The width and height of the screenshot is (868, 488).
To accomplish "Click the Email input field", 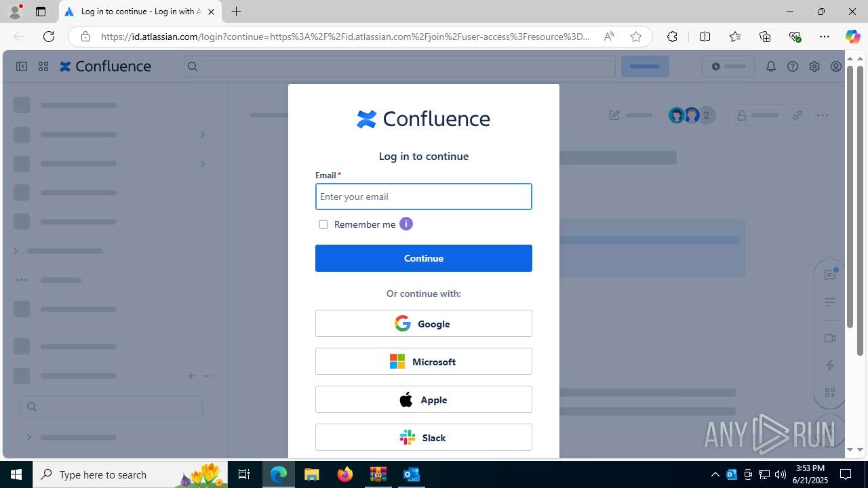I will click(423, 197).
